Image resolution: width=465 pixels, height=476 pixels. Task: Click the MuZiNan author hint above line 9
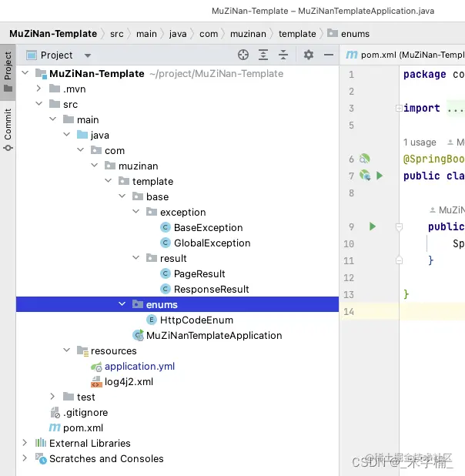click(447, 210)
